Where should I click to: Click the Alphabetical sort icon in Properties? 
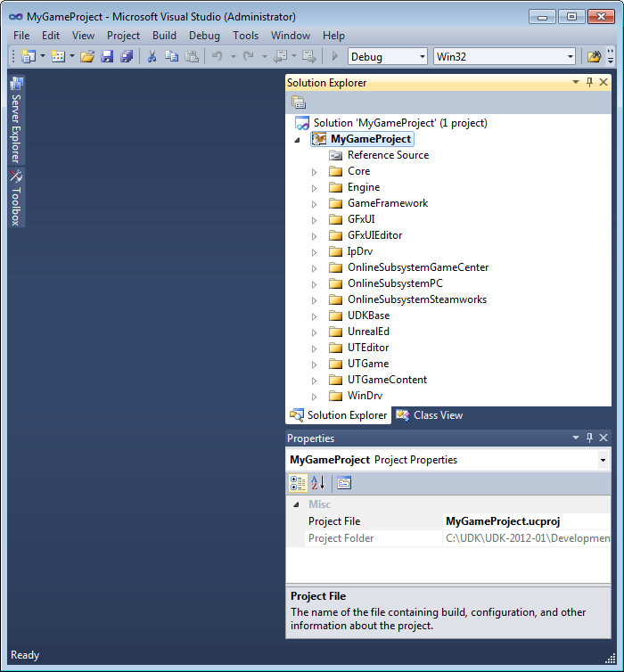coord(318,483)
